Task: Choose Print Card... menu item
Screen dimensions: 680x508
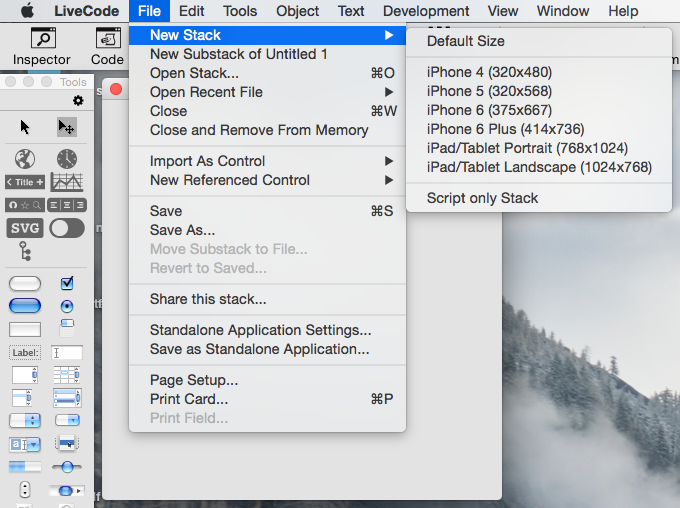Action: [268, 399]
